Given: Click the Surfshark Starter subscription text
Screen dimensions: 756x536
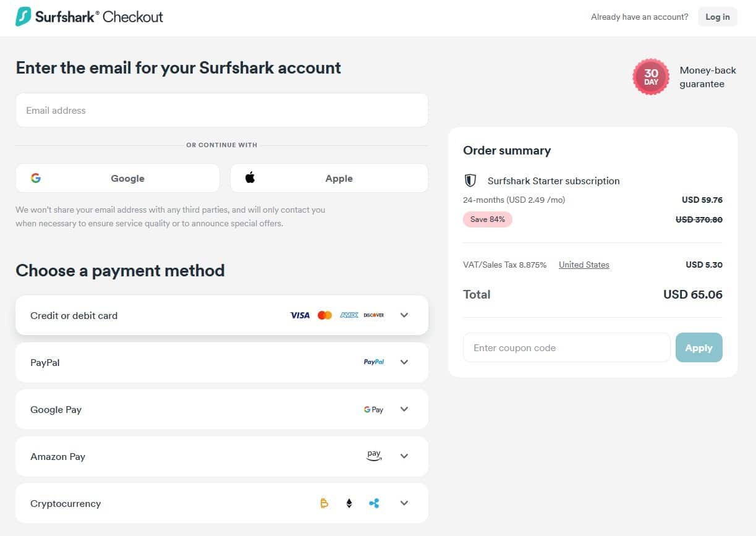Looking at the screenshot, I should [x=554, y=181].
